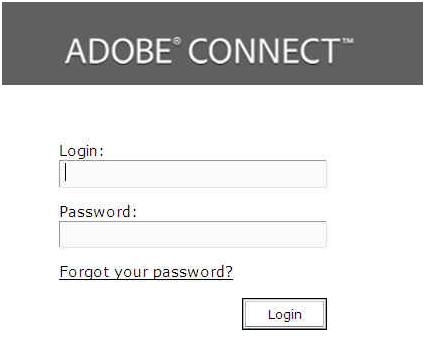Image resolution: width=425 pixels, height=364 pixels.
Task: Click the Login: field label
Action: click(x=82, y=151)
